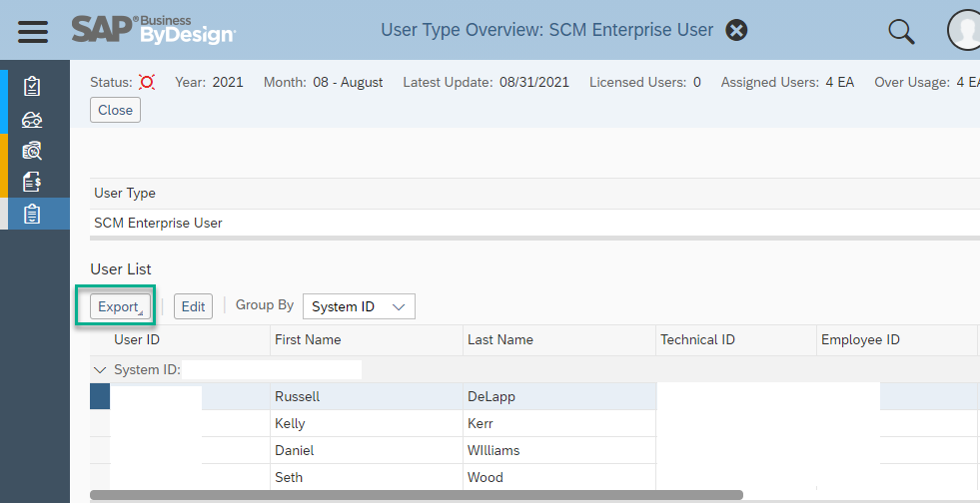The height and width of the screenshot is (503, 980).
Task: Close the User Type Overview tab
Action: 736,30
